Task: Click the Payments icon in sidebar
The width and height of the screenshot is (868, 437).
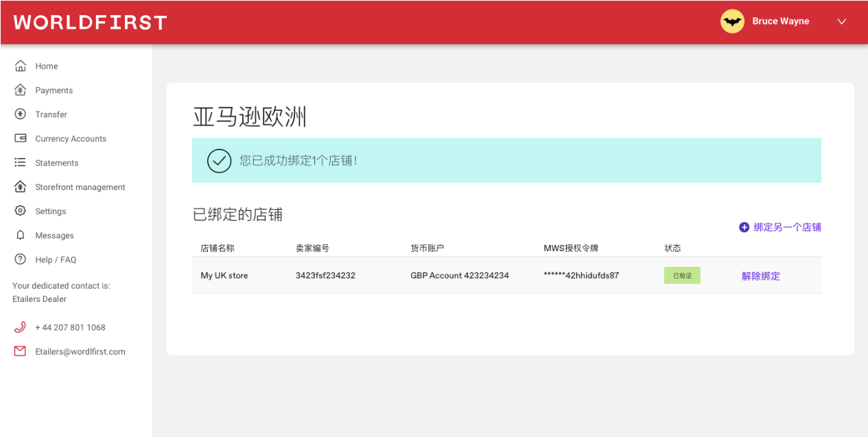Action: pyautogui.click(x=21, y=90)
